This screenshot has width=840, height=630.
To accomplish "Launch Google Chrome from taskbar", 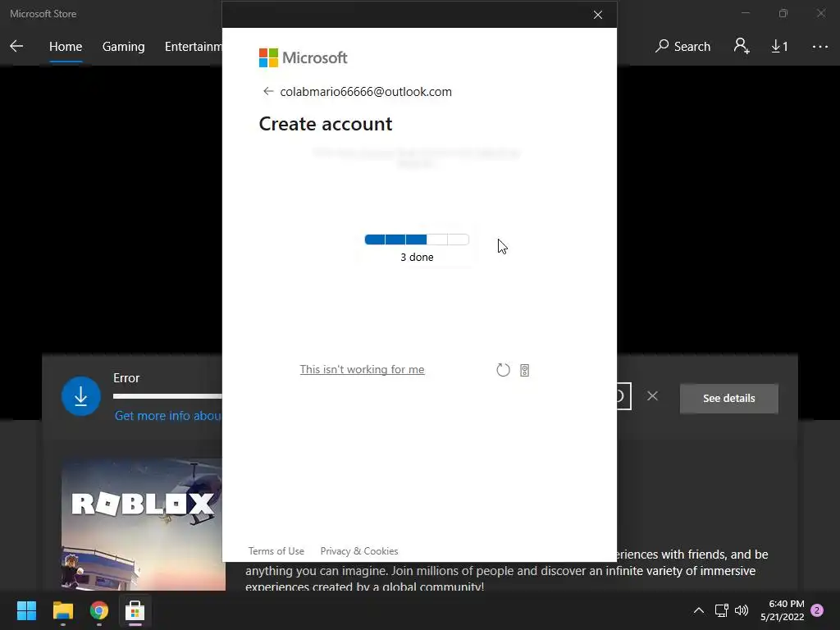I will (99, 610).
